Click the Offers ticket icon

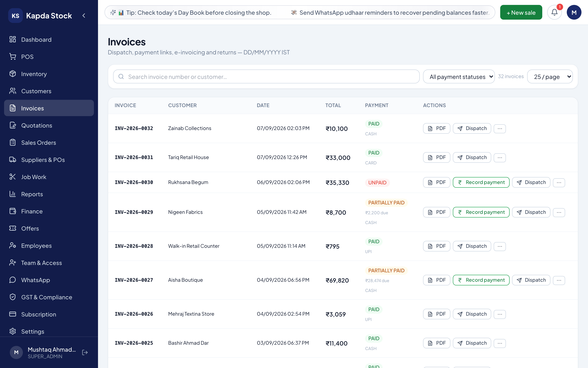click(13, 228)
